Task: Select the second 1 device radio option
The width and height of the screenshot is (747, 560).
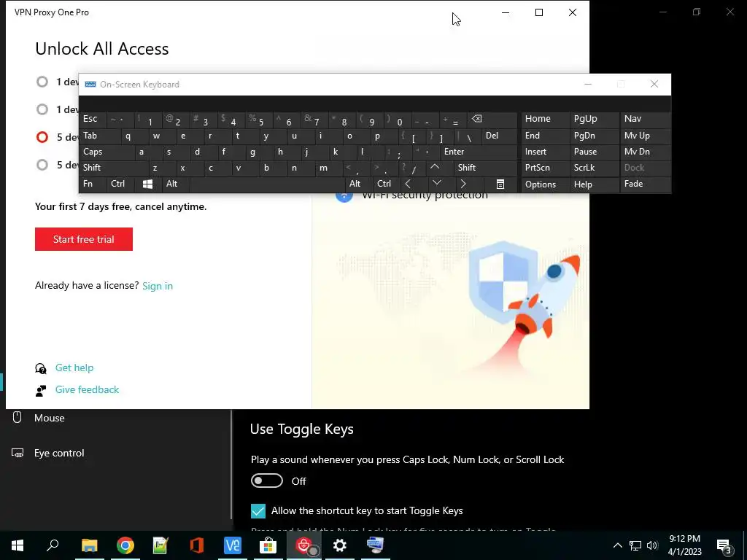Action: [x=42, y=109]
